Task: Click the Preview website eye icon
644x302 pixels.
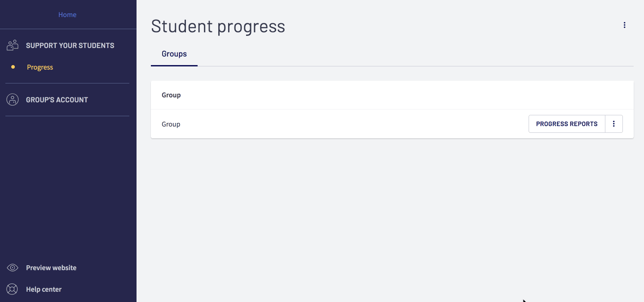Action: (x=13, y=268)
